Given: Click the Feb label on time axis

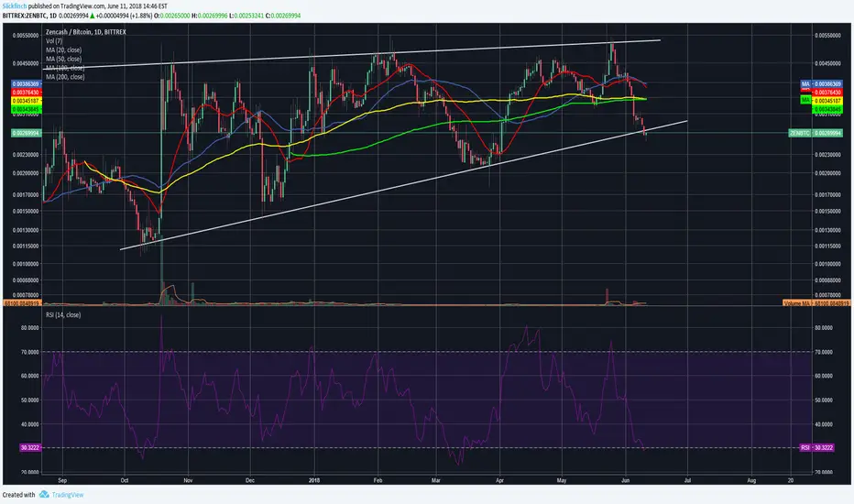Looking at the screenshot, I should pyautogui.click(x=378, y=480).
